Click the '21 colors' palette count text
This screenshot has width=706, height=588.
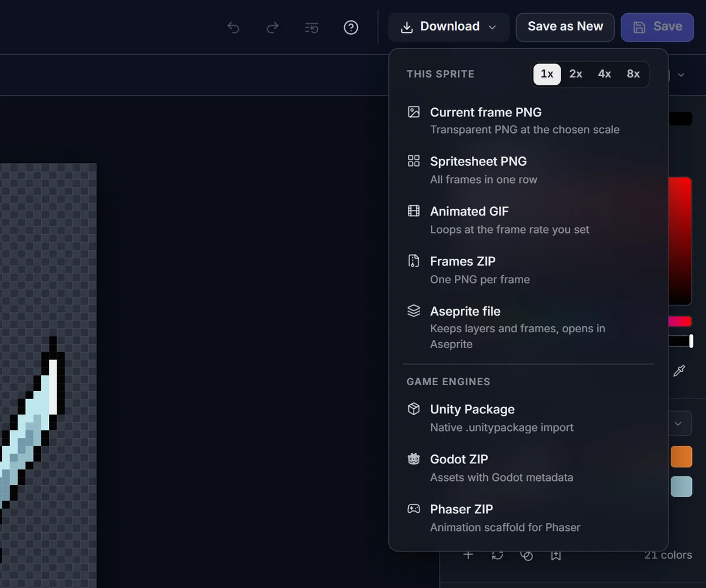[668, 554]
